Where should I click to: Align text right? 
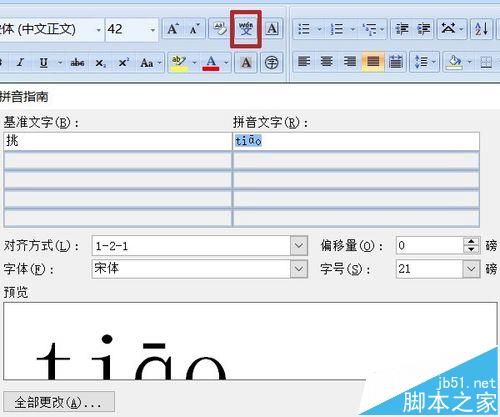click(350, 62)
